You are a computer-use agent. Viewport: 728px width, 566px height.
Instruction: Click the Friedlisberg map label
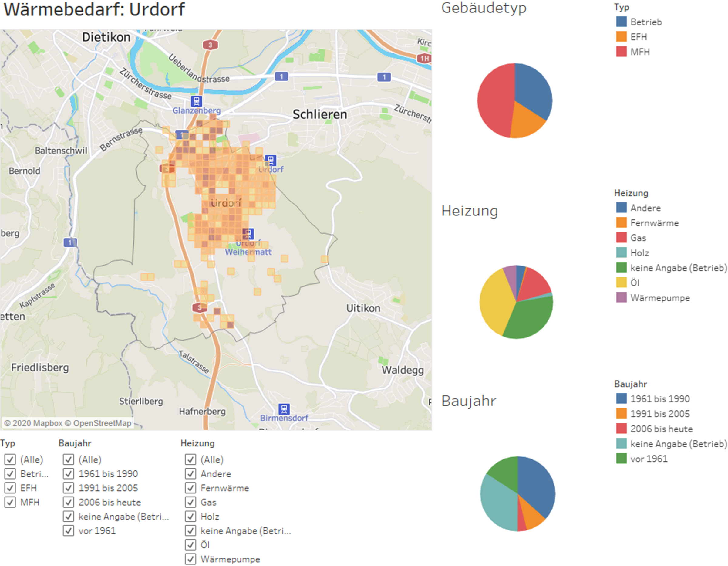click(40, 368)
